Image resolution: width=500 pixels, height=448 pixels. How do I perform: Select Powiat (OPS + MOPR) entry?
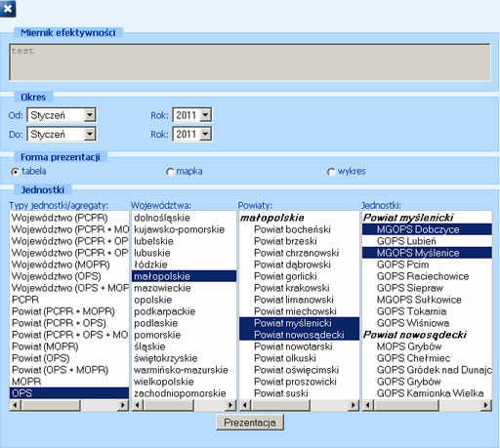click(69, 370)
